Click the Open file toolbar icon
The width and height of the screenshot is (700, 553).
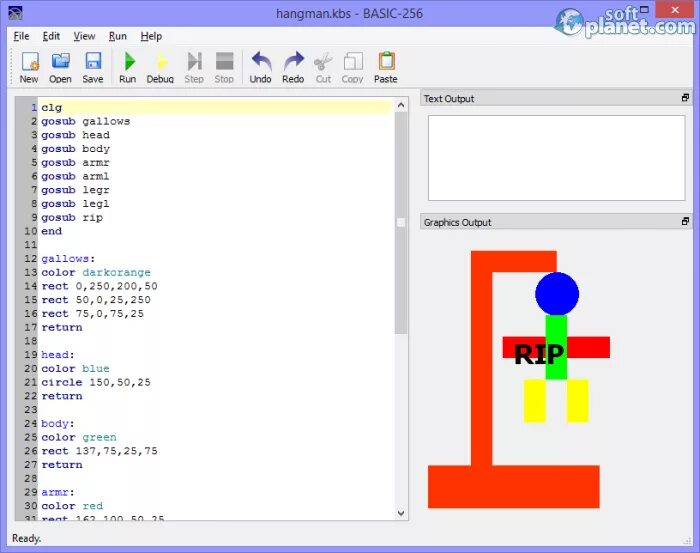click(x=60, y=67)
